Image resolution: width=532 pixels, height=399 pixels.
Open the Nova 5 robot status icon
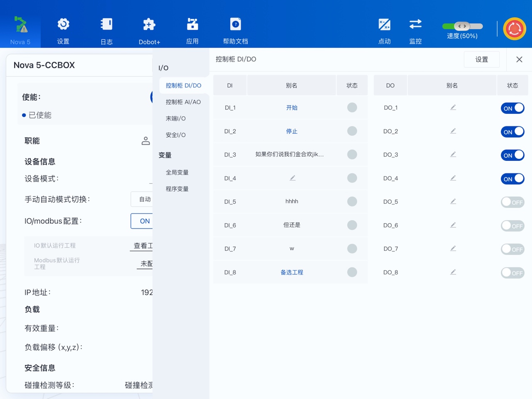(x=20, y=25)
